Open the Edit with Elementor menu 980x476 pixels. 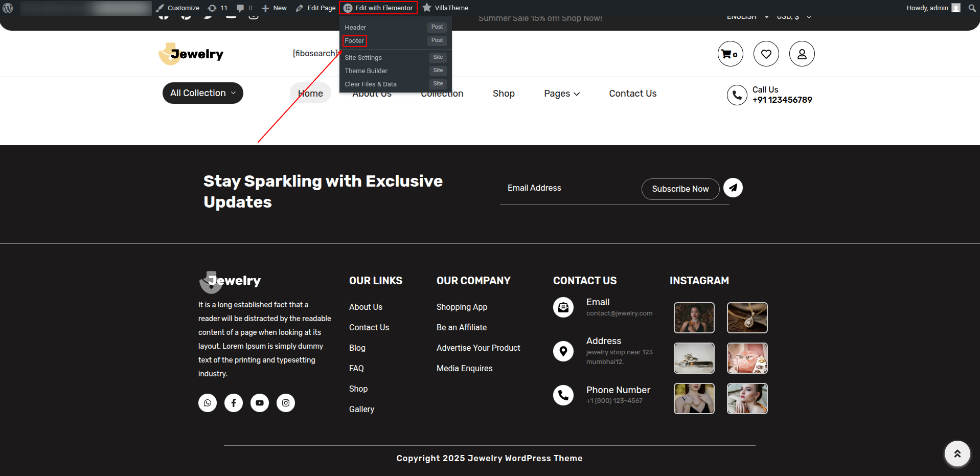[x=378, y=8]
